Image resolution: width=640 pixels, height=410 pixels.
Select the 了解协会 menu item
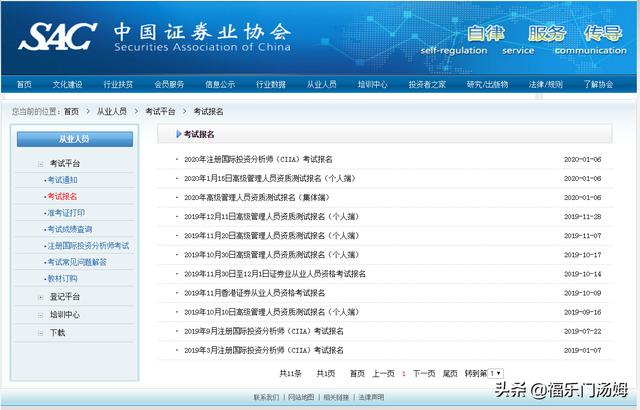[598, 84]
